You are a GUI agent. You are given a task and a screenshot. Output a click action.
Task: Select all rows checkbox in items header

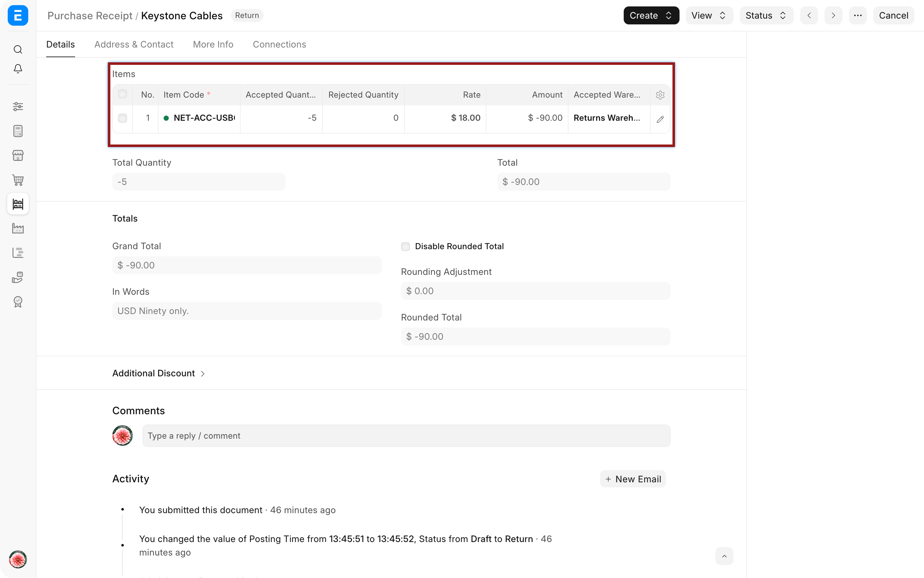coord(123,94)
